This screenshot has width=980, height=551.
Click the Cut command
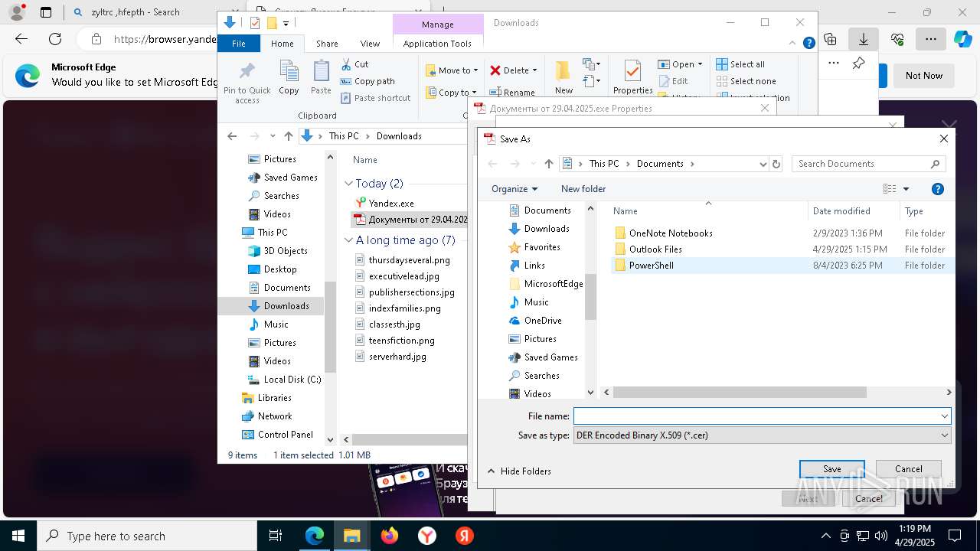(x=354, y=64)
